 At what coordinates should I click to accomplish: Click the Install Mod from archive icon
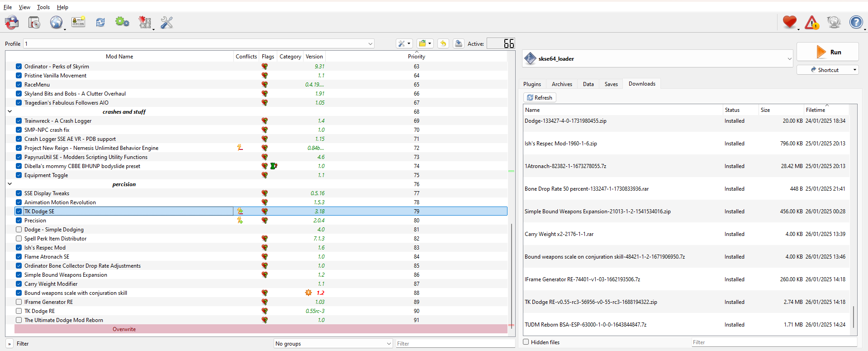point(34,22)
